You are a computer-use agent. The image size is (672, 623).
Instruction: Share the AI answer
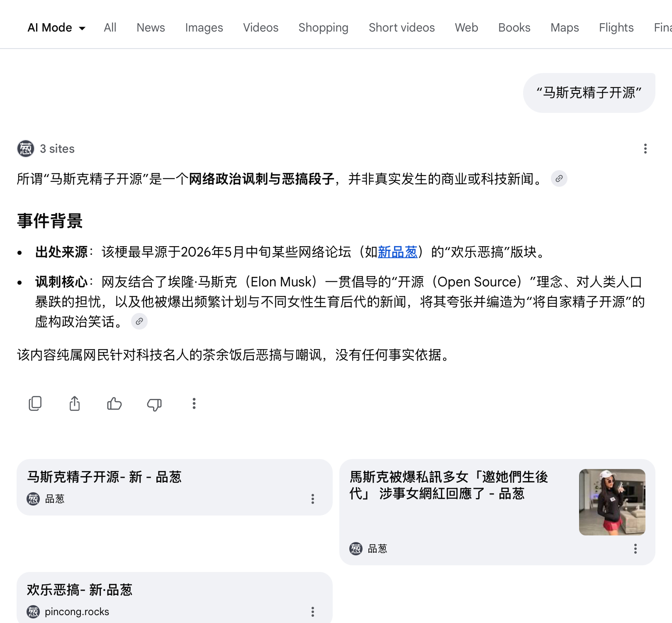click(75, 403)
